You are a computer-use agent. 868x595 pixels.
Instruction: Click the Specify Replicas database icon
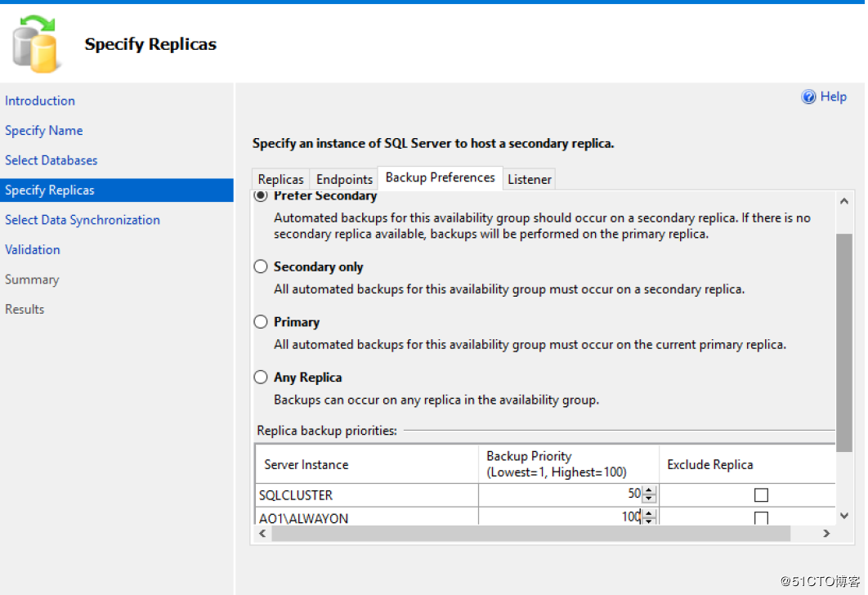coord(35,44)
